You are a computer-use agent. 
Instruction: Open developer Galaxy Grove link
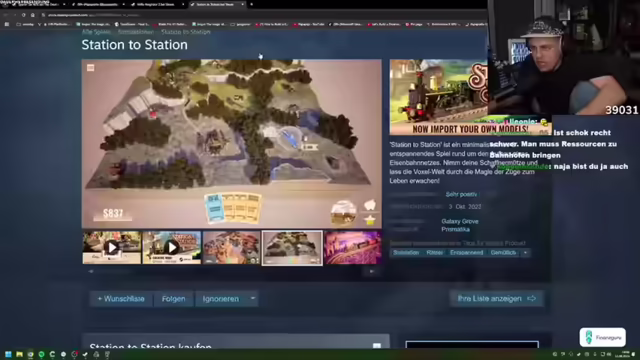coord(460,221)
